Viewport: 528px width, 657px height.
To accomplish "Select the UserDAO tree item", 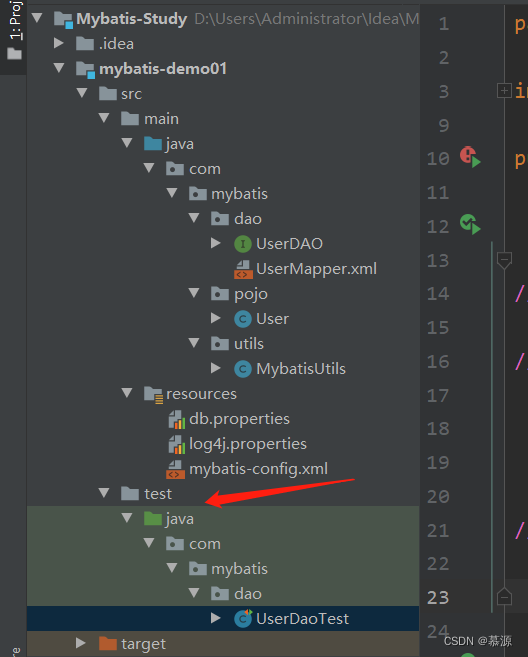I will click(x=289, y=243).
